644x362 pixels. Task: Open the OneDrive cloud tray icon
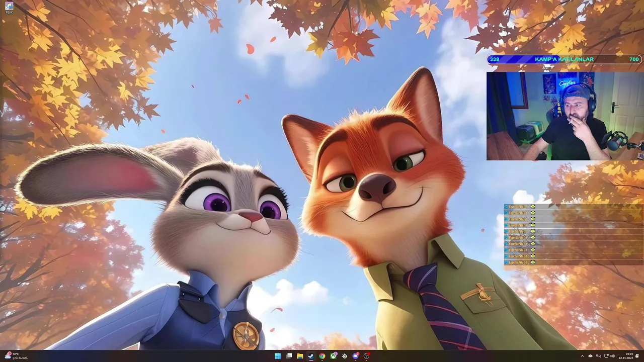click(591, 356)
